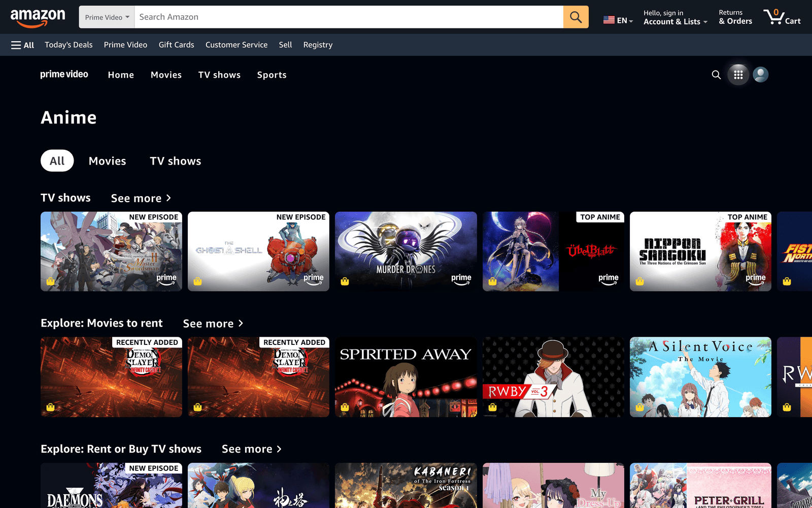Screen dimensions: 812x508
Task: Select the All filter pill
Action: (x=57, y=161)
